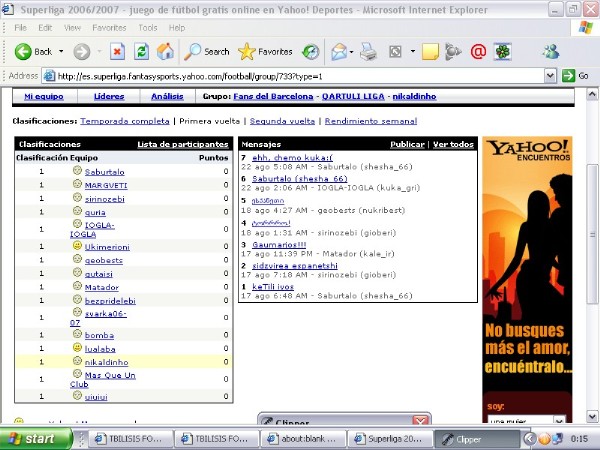Open the Favorites menu

tap(109, 28)
